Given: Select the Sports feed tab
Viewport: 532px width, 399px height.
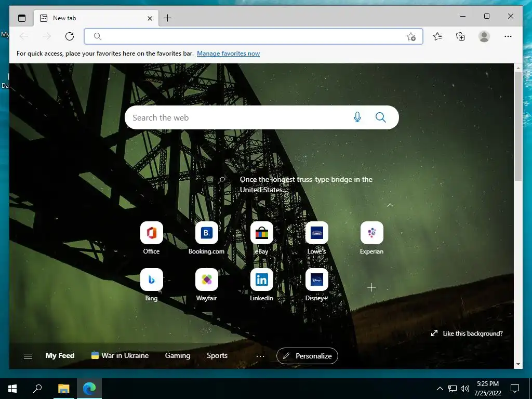Looking at the screenshot, I should 217,355.
